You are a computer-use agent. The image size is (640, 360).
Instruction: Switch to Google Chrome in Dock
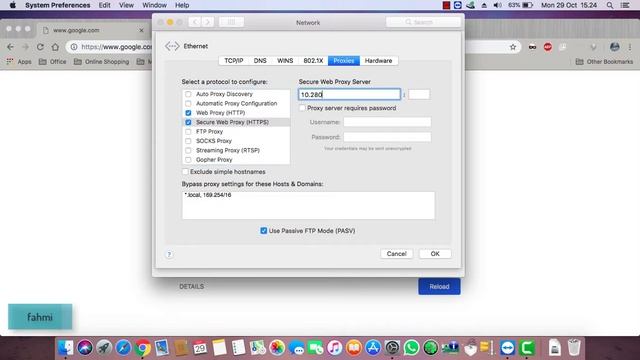point(142,348)
